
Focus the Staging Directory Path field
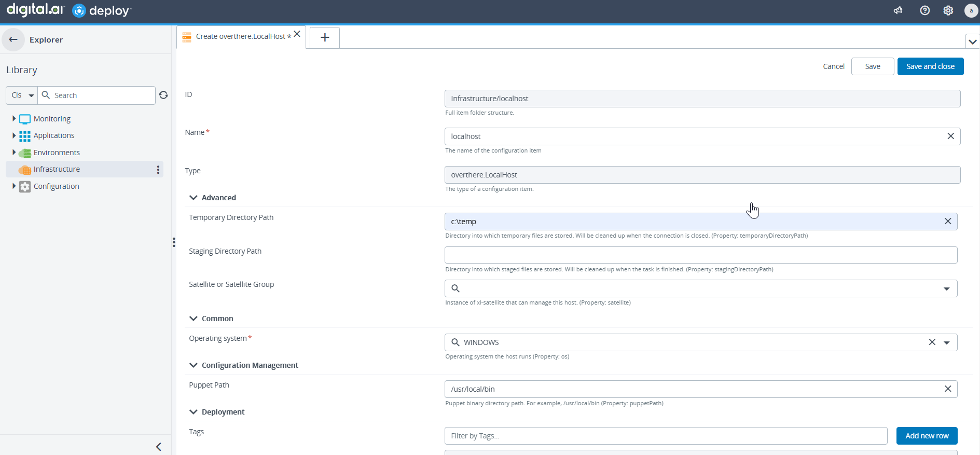(x=700, y=255)
